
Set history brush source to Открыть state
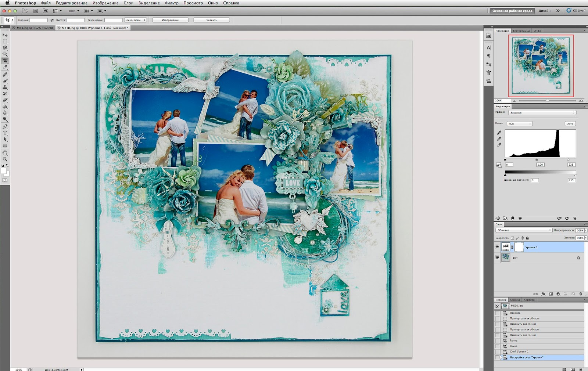coord(498,313)
